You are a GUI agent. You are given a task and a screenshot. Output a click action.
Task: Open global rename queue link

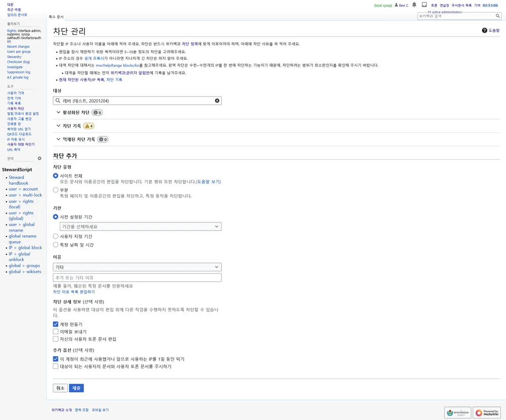23,239
